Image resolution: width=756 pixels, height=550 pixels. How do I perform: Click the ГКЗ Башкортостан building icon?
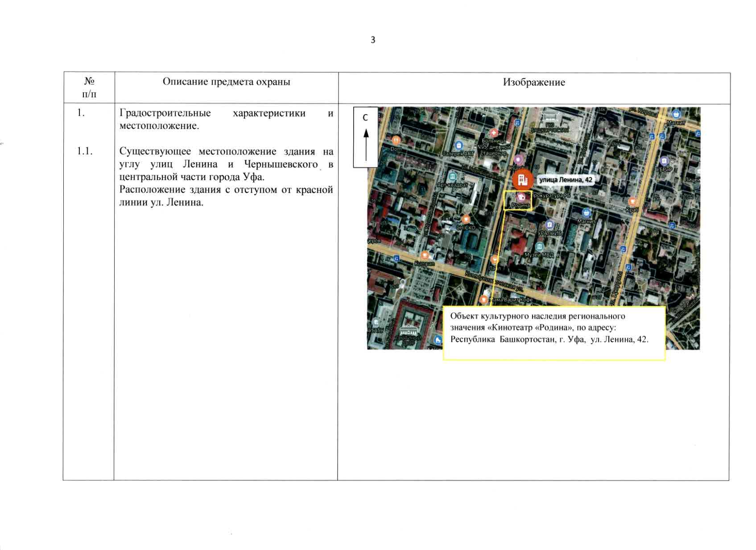[x=550, y=116]
